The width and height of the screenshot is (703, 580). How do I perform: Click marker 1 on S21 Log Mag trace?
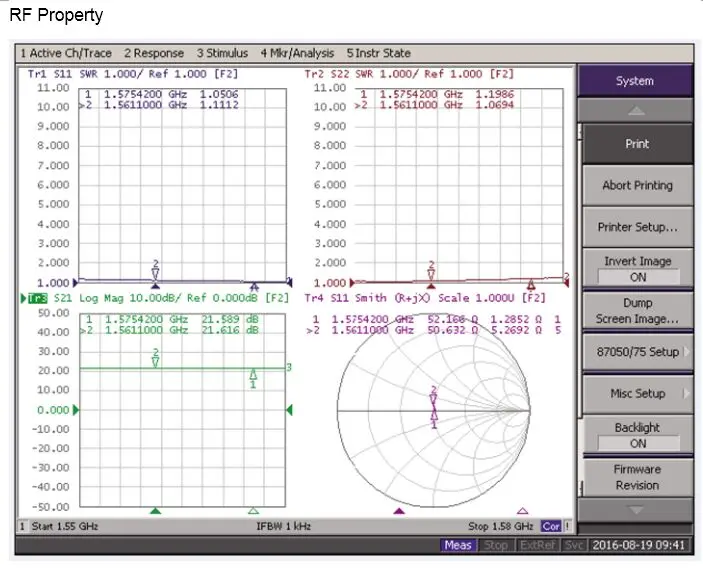click(253, 375)
